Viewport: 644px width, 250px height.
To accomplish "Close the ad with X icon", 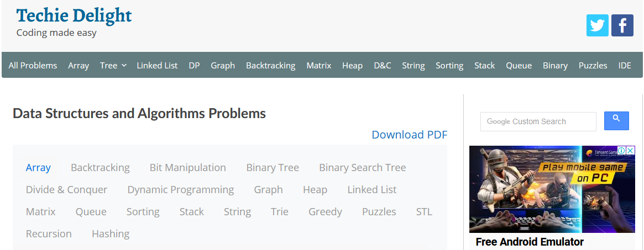I will [630, 151].
